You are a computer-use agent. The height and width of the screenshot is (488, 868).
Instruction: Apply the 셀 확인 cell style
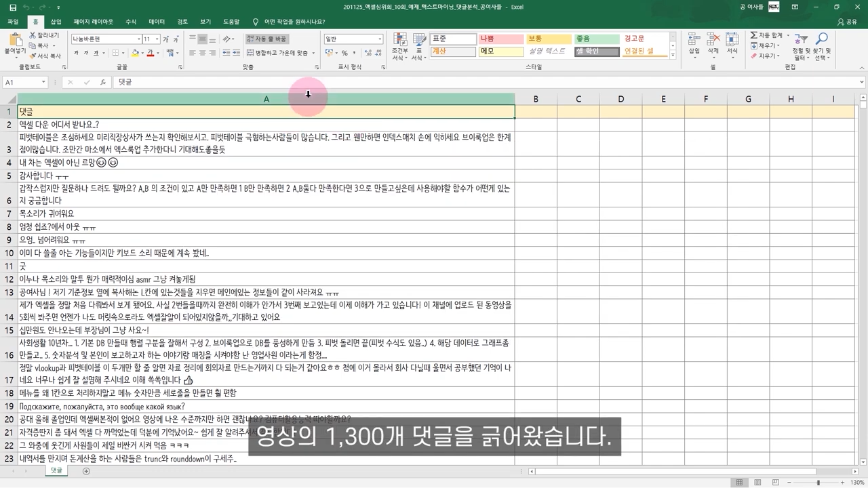point(597,52)
